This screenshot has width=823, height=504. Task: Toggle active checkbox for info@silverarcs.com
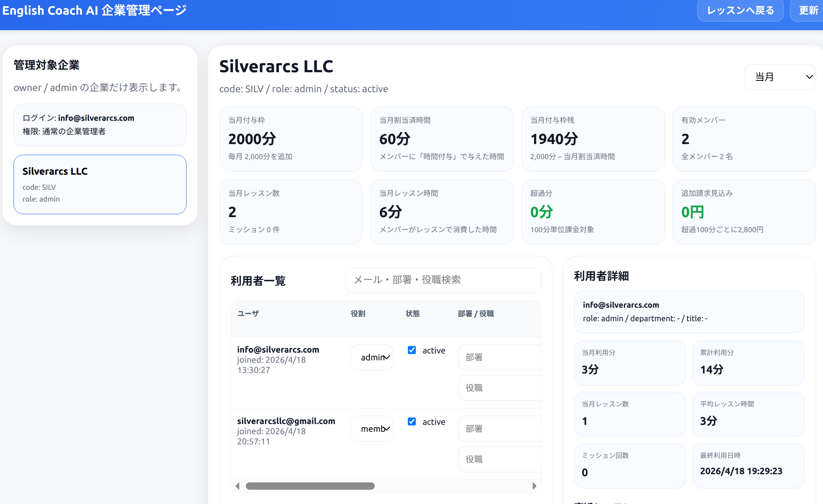(x=412, y=350)
